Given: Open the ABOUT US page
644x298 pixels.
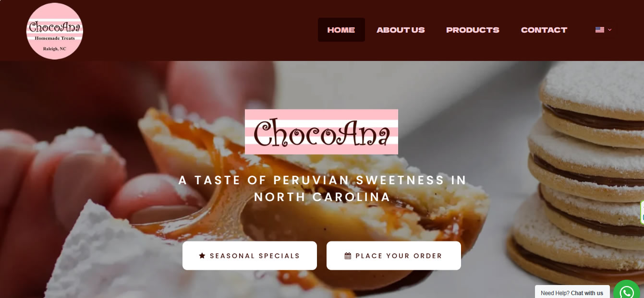Looking at the screenshot, I should pos(401,30).
